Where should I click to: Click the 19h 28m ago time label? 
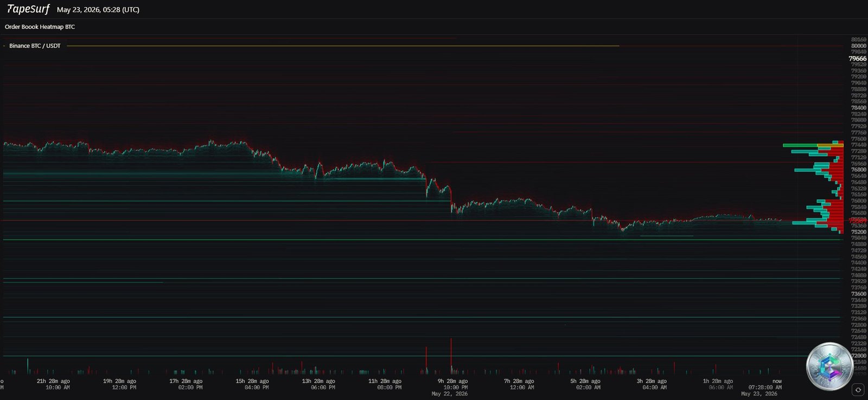click(x=119, y=381)
